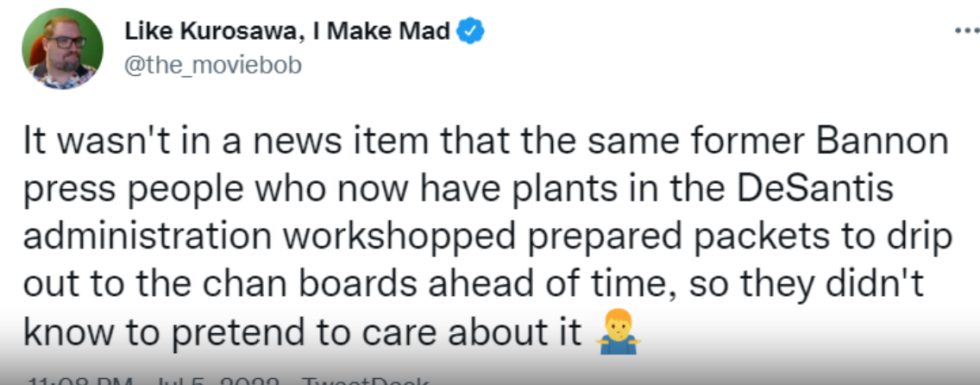The width and height of the screenshot is (980, 385).
Task: Click the shrug emoji ending the tweet
Action: [x=613, y=334]
